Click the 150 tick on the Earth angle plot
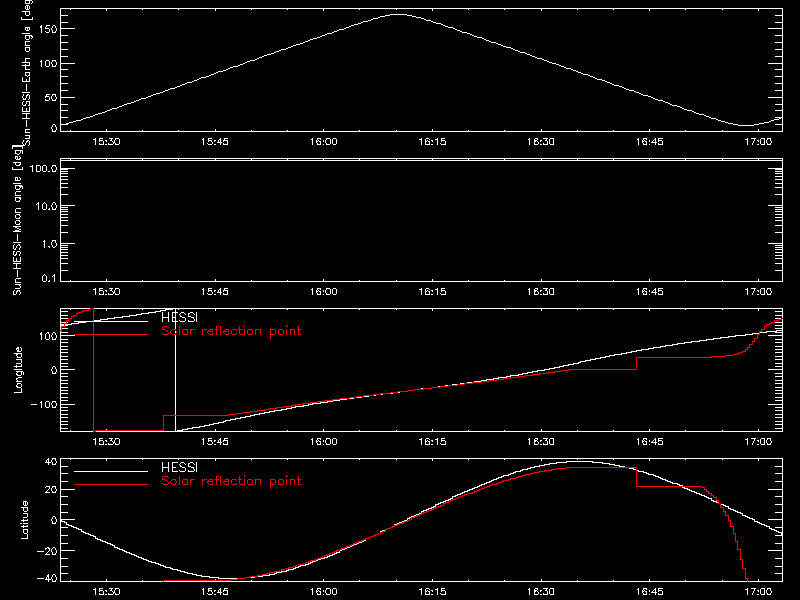Screen dimensions: 800x600 pyautogui.click(x=47, y=29)
